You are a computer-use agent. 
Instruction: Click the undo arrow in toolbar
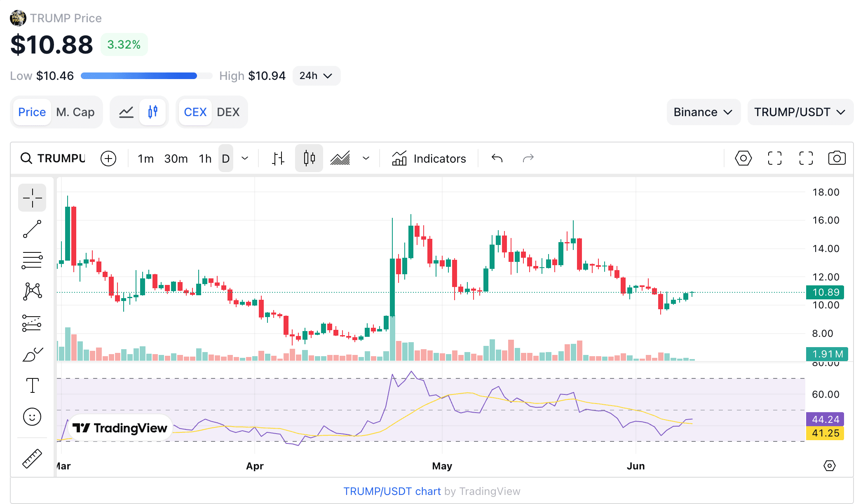click(497, 159)
